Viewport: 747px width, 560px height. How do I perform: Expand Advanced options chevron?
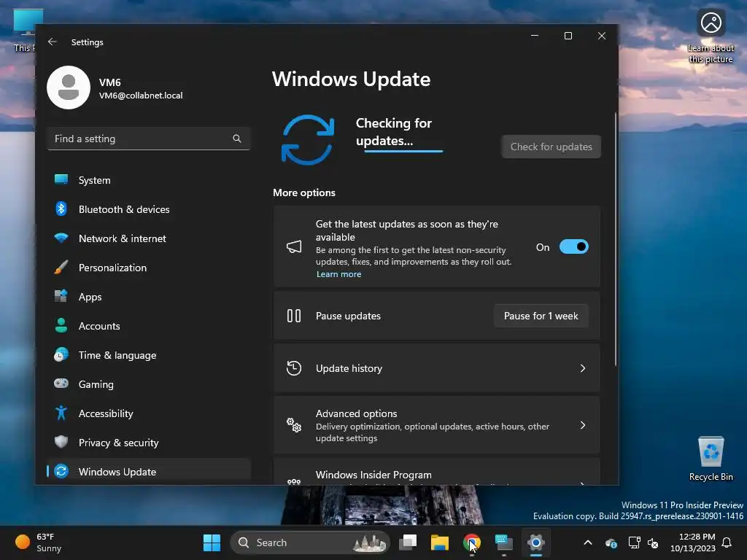(583, 425)
